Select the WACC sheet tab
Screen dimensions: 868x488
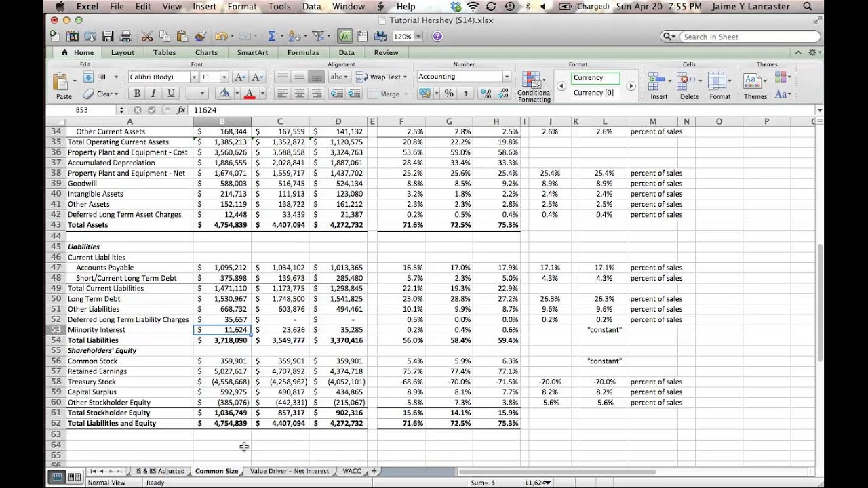(352, 471)
